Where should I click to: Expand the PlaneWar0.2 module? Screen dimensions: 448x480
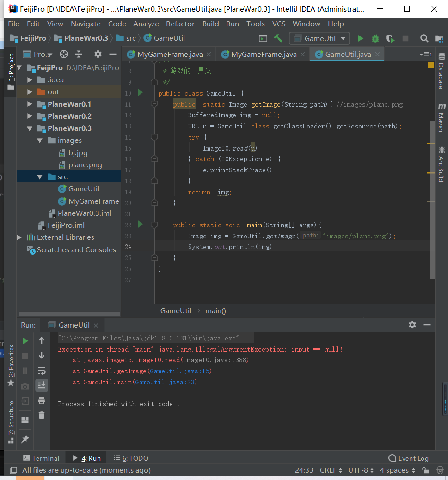(x=30, y=116)
